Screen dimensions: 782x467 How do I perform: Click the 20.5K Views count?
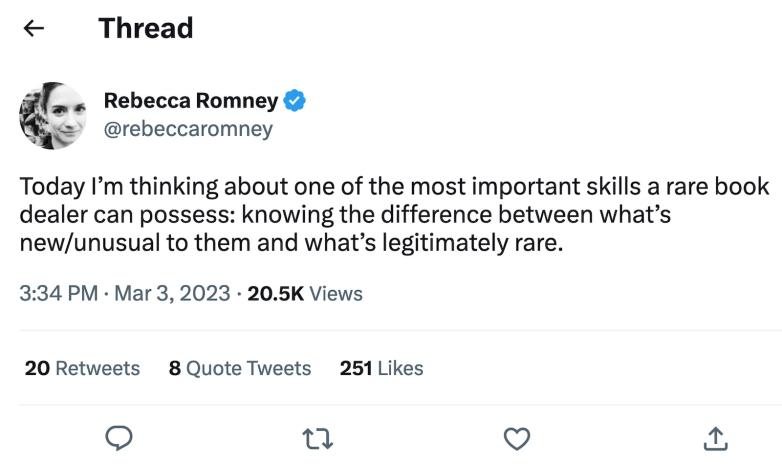click(x=304, y=294)
